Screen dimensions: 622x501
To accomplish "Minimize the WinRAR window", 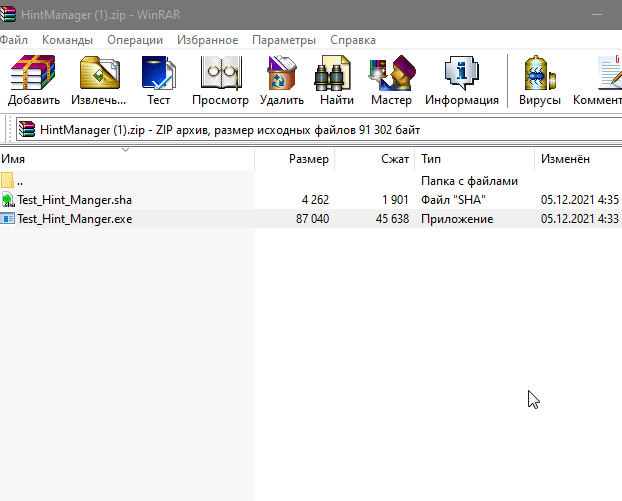I will pyautogui.click(x=597, y=15).
